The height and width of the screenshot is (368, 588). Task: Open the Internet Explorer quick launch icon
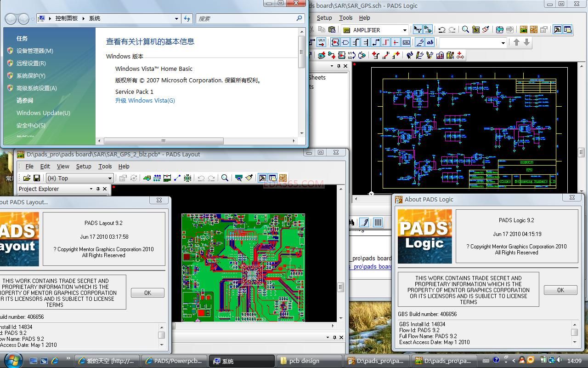(55, 361)
